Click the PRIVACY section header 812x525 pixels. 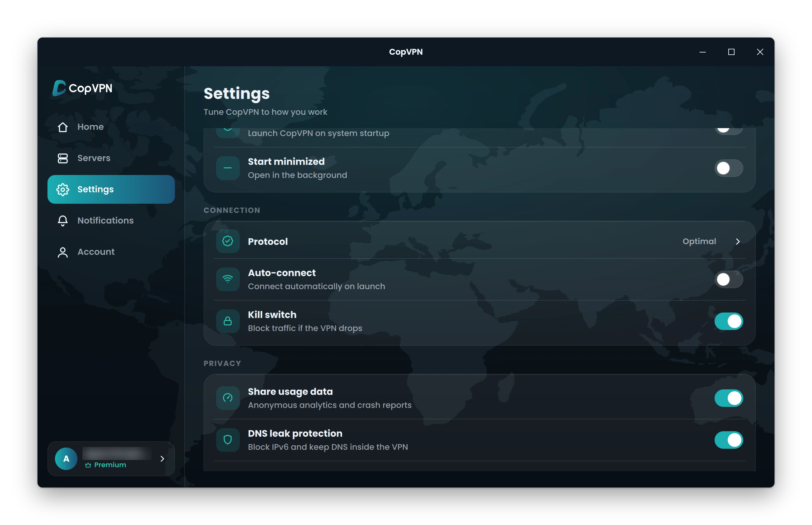(222, 363)
